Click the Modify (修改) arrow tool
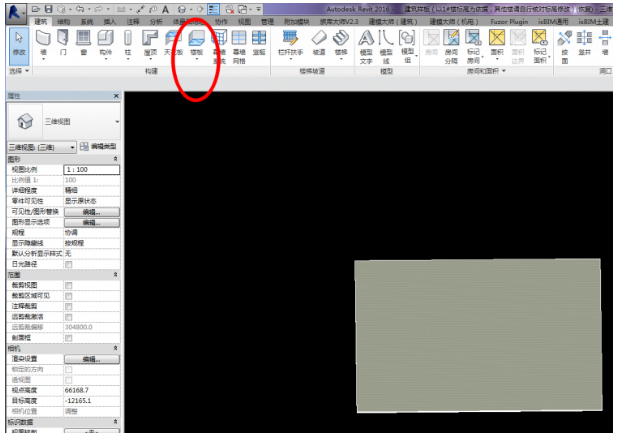617x439 pixels. tap(19, 46)
